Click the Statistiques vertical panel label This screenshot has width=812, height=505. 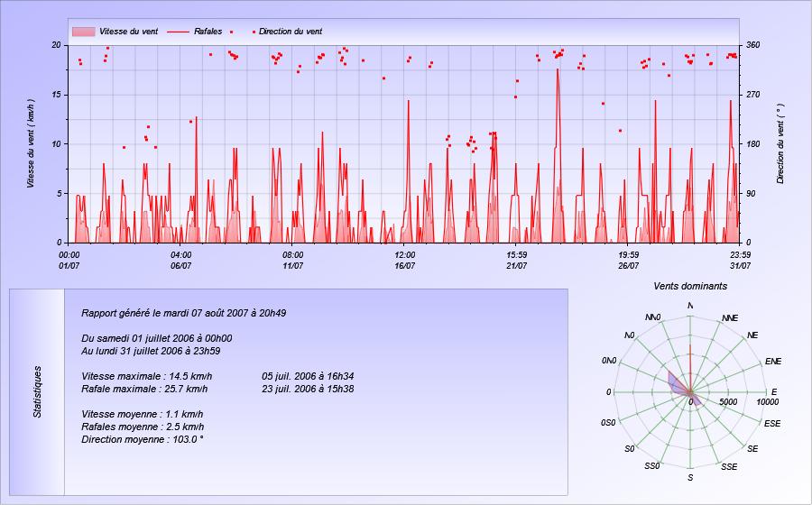click(x=37, y=391)
